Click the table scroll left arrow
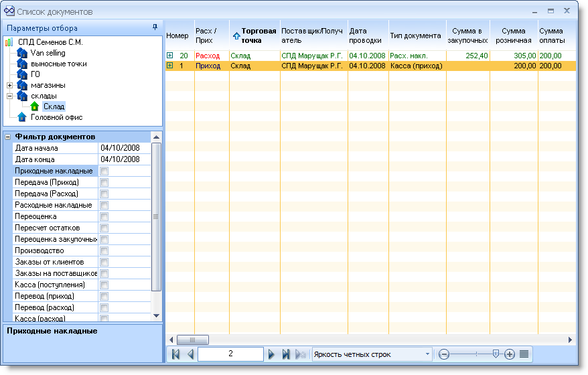This screenshot has width=588, height=375. [171, 340]
